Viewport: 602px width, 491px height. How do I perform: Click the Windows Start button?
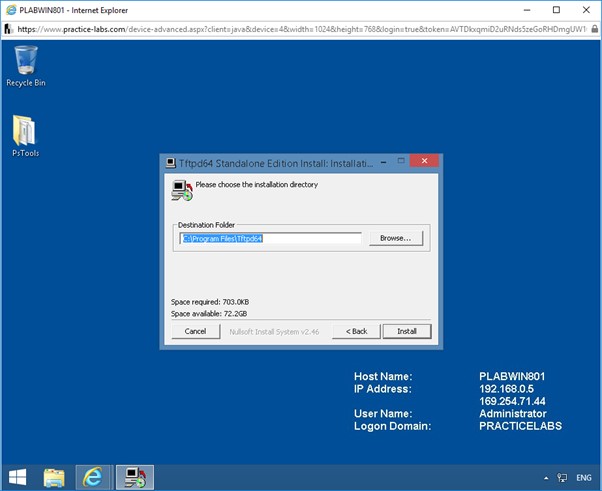click(x=17, y=477)
